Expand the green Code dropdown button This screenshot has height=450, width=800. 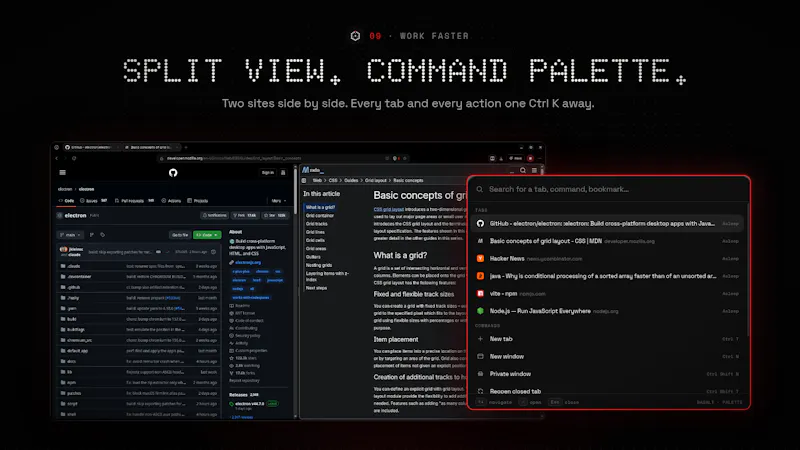pos(207,235)
